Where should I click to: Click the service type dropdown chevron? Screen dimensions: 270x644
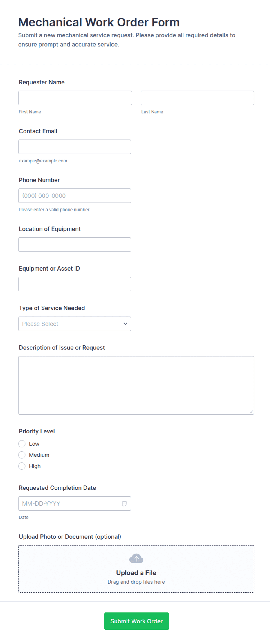point(125,324)
